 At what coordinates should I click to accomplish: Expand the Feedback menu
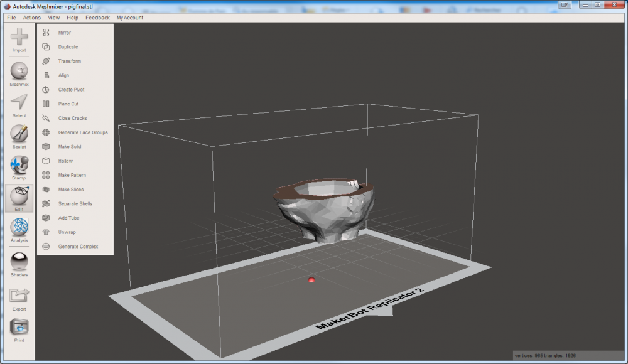(x=97, y=18)
